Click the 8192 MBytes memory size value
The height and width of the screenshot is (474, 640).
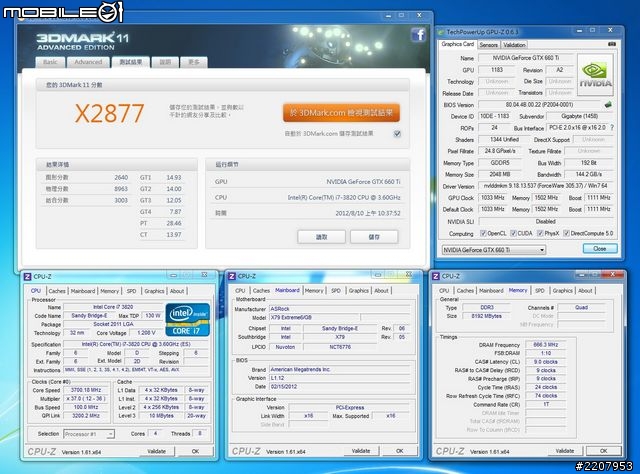[x=486, y=316]
